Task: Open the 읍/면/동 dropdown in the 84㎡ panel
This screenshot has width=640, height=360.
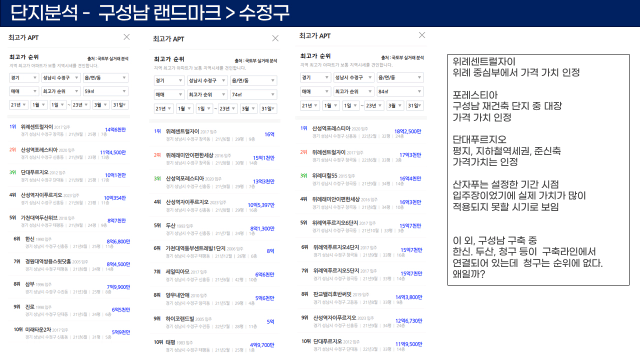Action: pos(400,77)
